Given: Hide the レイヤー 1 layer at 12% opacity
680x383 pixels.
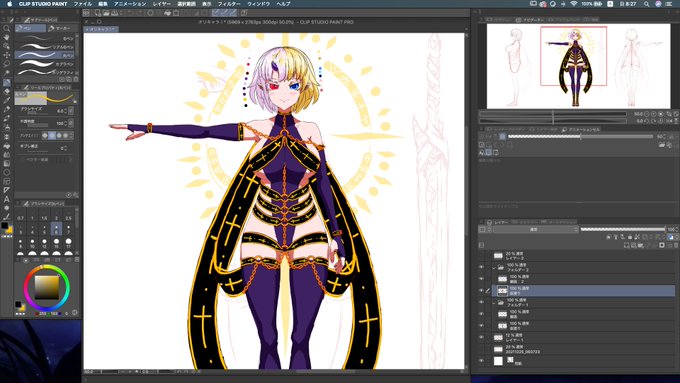Looking at the screenshot, I should (481, 337).
